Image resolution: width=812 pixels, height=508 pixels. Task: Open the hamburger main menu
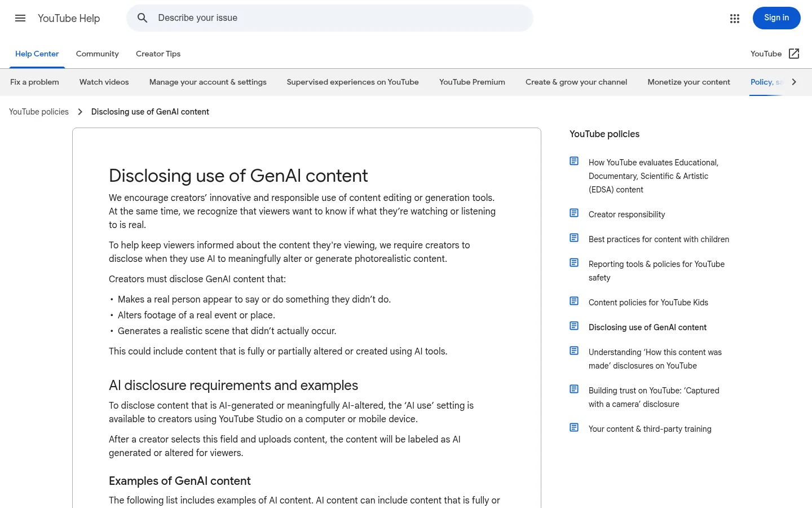coord(20,18)
